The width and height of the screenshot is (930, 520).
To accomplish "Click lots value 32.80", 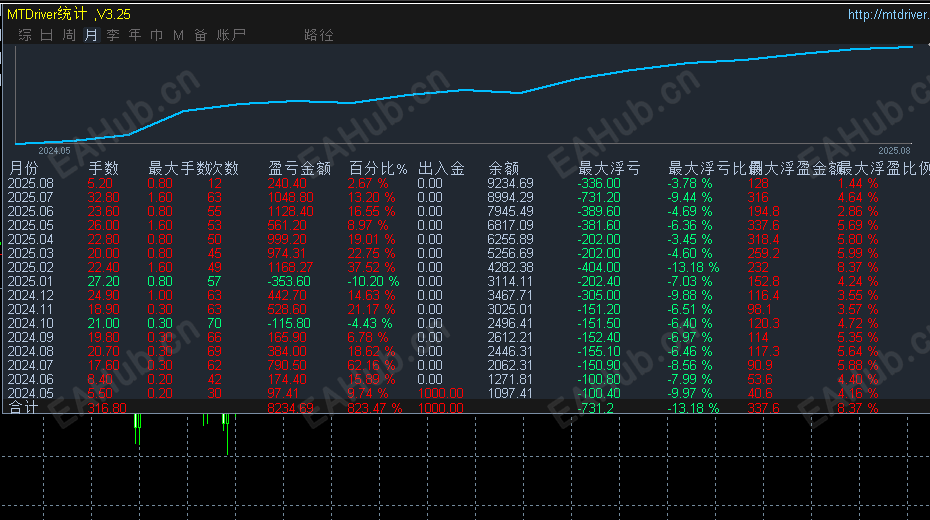I will point(103,197).
